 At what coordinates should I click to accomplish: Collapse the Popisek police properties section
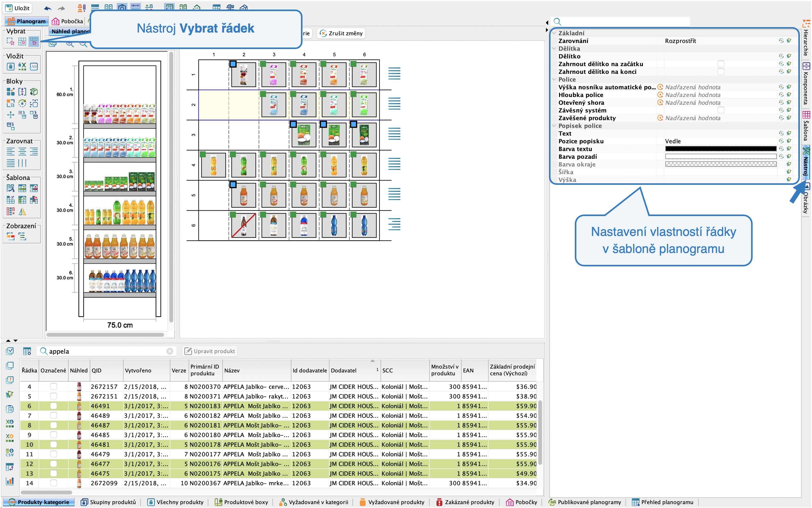554,126
